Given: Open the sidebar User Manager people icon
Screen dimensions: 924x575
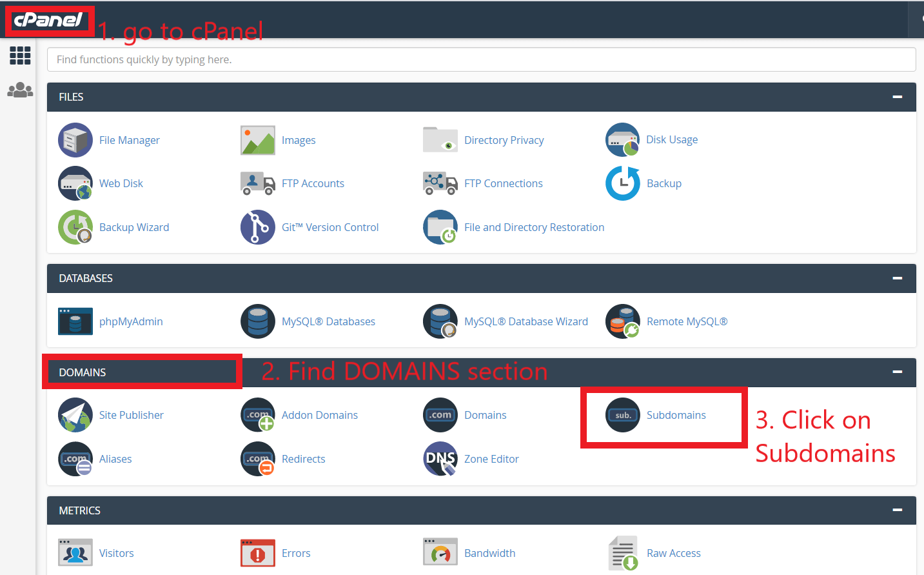Looking at the screenshot, I should [x=20, y=90].
